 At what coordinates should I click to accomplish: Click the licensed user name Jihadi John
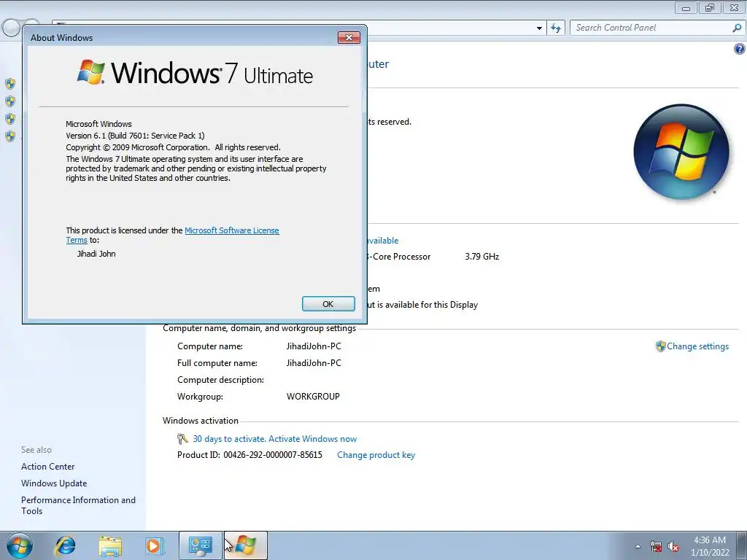pos(96,254)
